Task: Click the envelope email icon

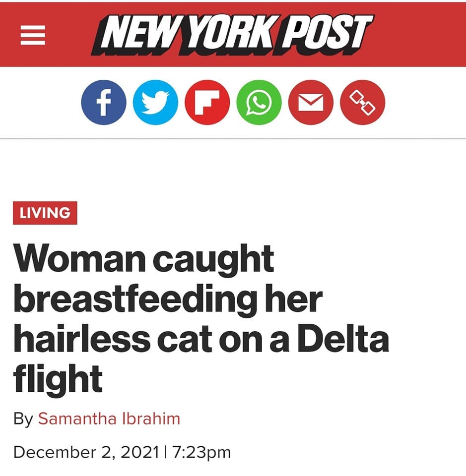Action: 310,102
